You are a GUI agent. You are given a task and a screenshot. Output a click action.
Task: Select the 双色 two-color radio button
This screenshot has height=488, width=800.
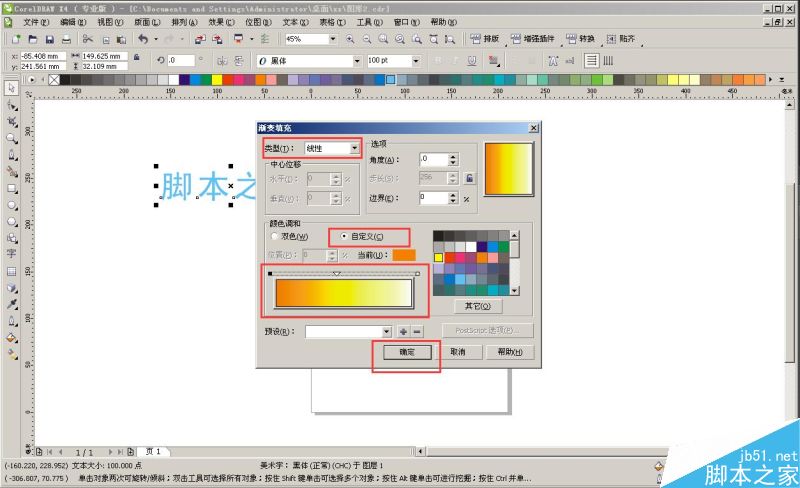click(275, 236)
